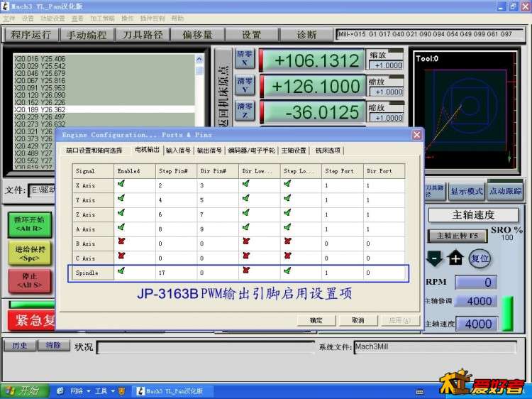Switch to 程序运行 screen tab

(x=31, y=35)
